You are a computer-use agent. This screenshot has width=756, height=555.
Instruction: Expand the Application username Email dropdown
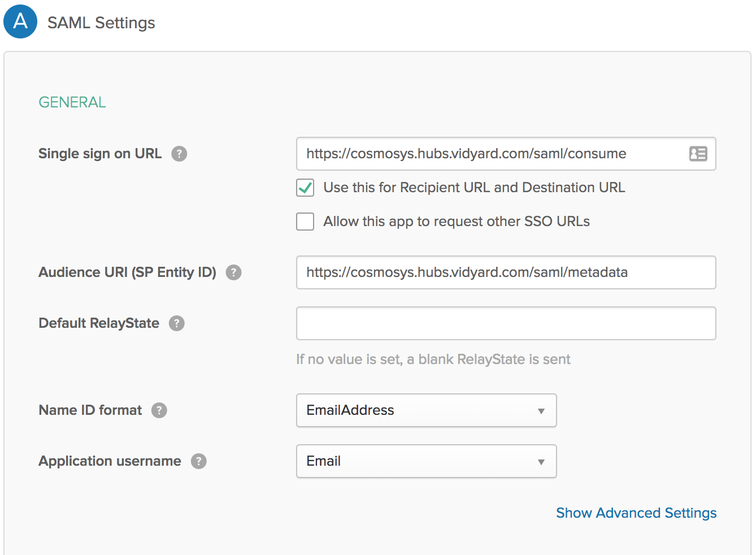click(x=426, y=461)
